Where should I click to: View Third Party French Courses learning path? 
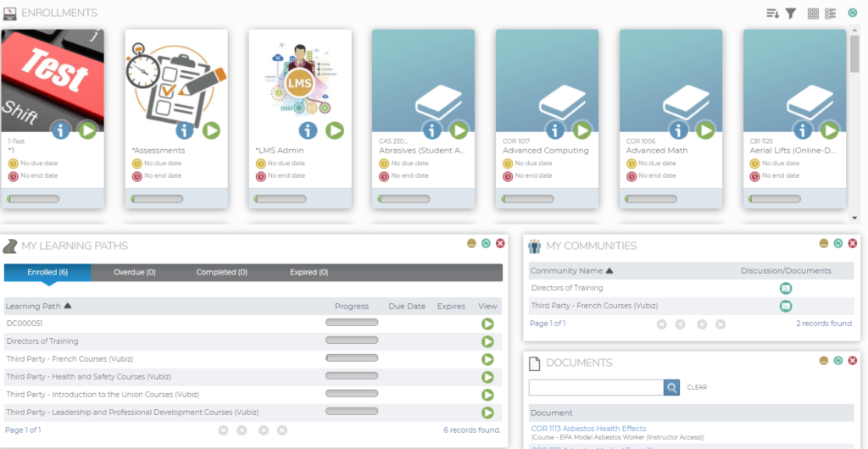[487, 359]
